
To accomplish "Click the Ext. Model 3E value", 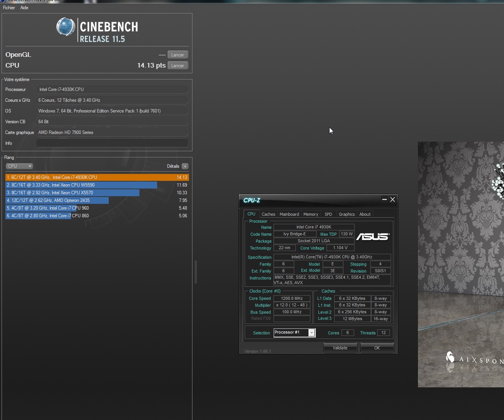I will (333, 271).
